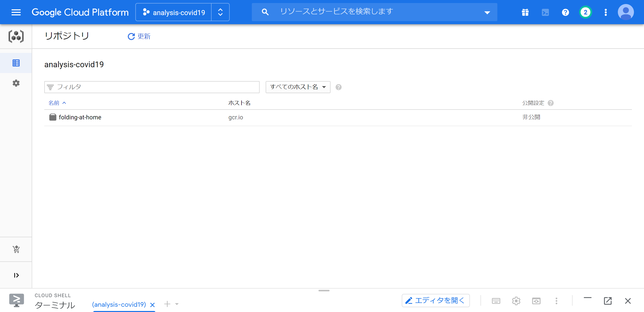644x312 pixels.
Task: Open the すべてのホスト名 host filter dropdown
Action: pos(298,87)
